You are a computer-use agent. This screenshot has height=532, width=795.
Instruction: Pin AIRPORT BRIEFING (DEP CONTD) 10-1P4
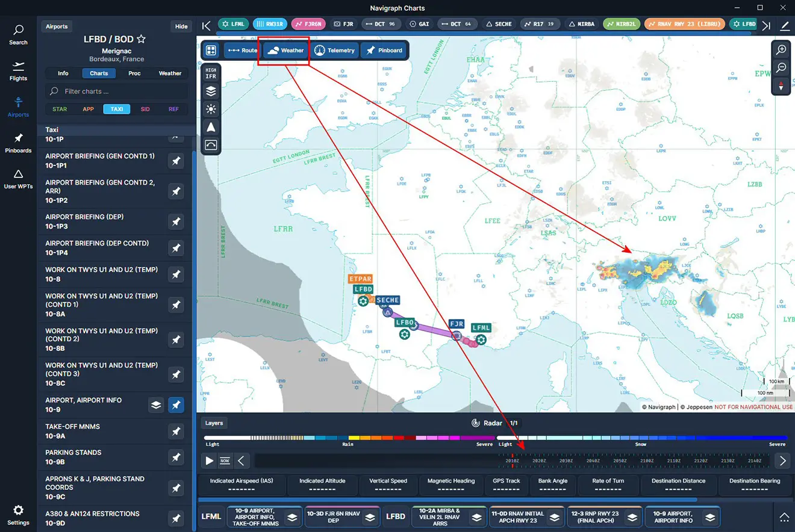pos(176,248)
